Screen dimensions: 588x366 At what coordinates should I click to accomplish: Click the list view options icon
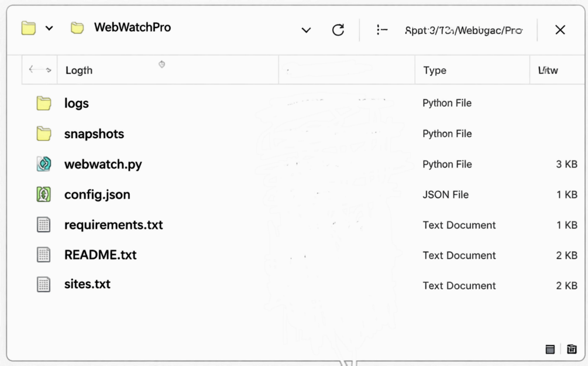(x=381, y=30)
